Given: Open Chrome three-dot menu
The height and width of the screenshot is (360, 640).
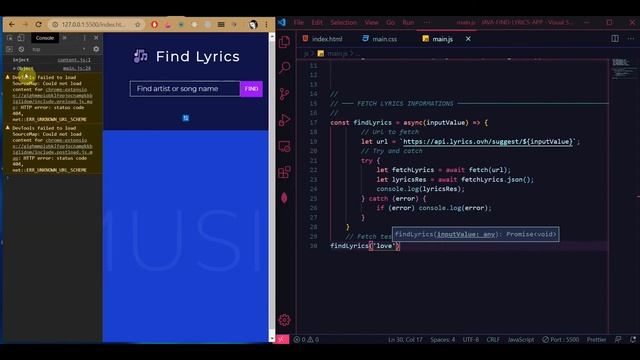Looking at the screenshot, I should pos(266,24).
